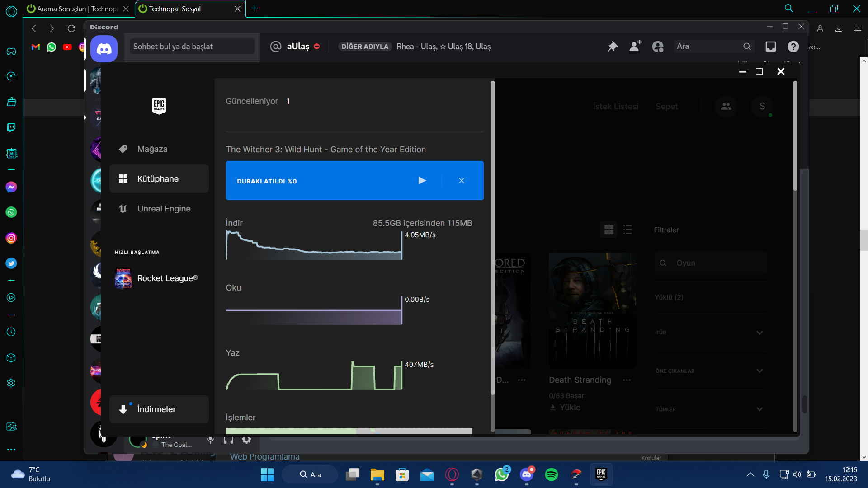Open Discord home button
This screenshot has height=488, width=868.
pyautogui.click(x=104, y=49)
